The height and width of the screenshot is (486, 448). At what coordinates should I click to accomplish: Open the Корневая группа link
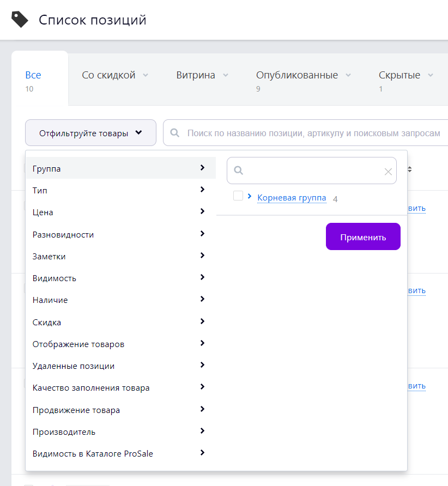[x=292, y=198]
